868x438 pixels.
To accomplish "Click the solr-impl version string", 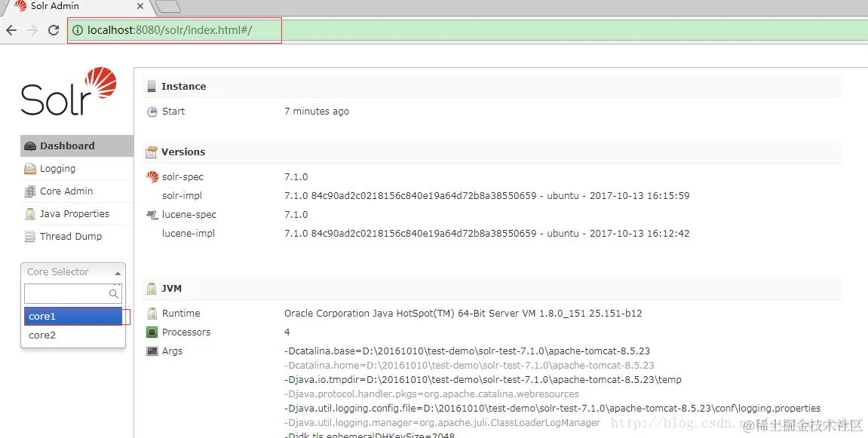I will pos(486,195).
